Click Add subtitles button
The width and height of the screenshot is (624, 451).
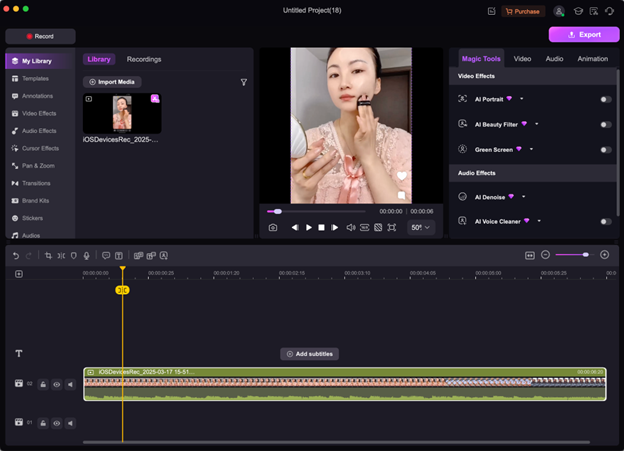pyautogui.click(x=310, y=354)
